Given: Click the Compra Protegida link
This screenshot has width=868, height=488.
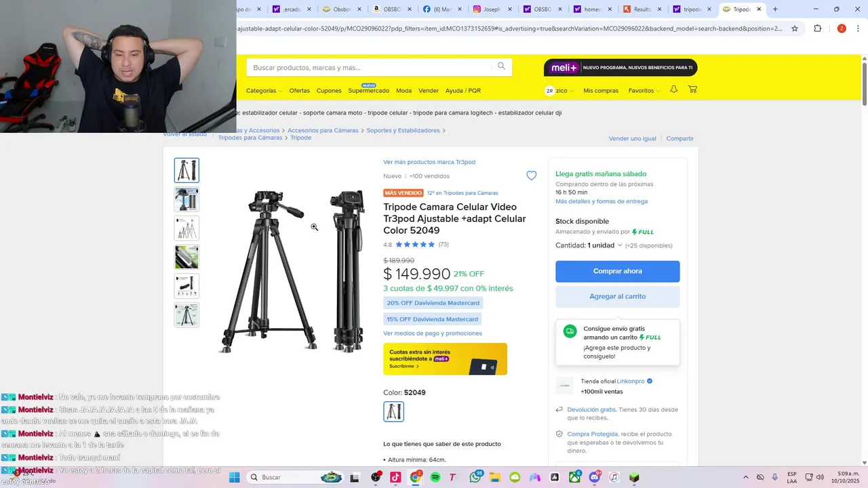Looking at the screenshot, I should [593, 434].
